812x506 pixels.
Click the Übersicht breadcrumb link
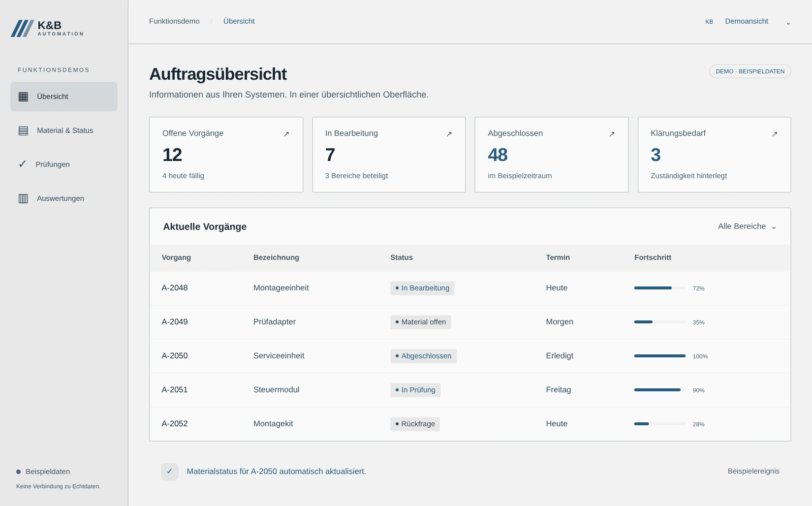point(239,21)
